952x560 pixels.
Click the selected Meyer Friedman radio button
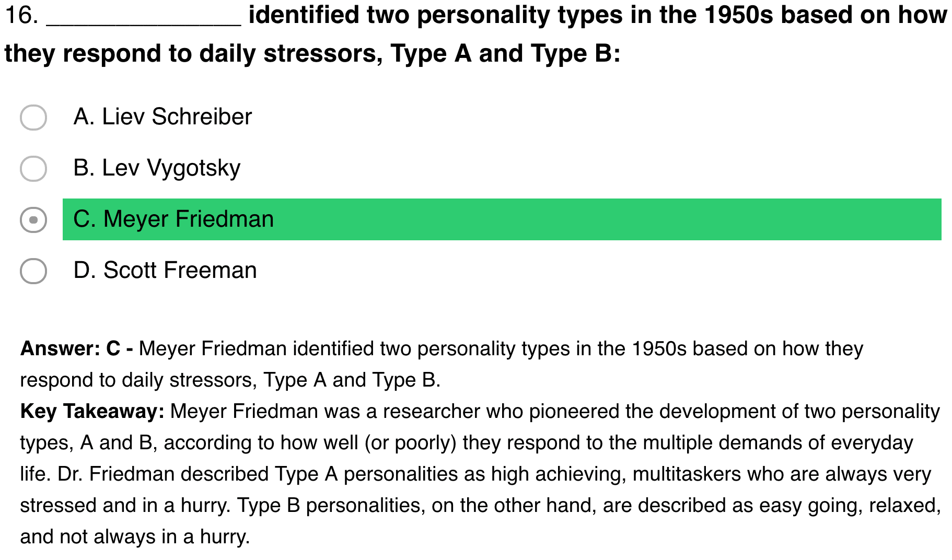coord(33,219)
